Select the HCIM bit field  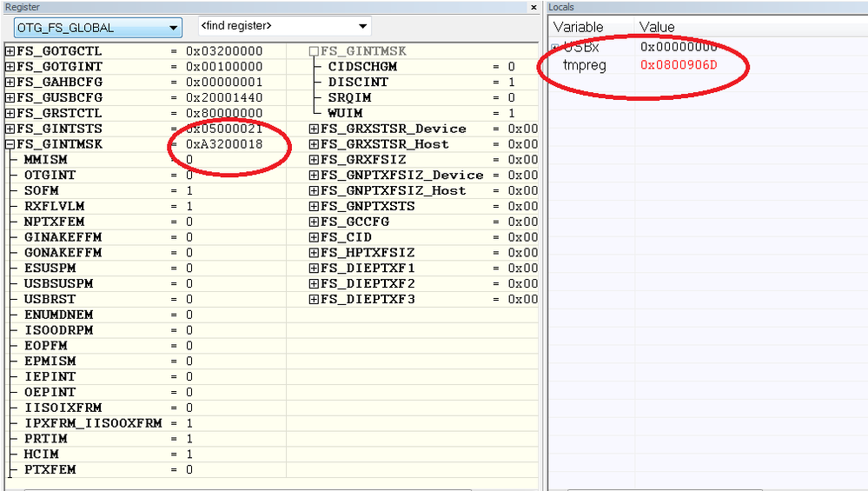pos(42,454)
